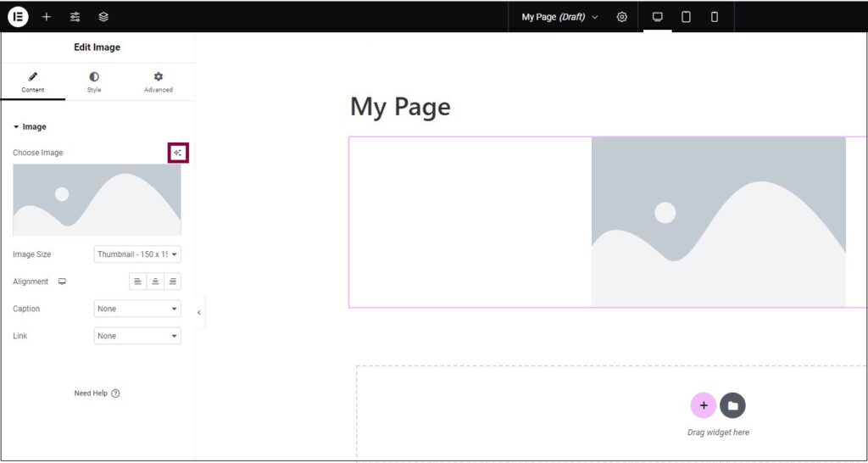Open the Structure layers icon
The width and height of the screenshot is (868, 463).
click(x=103, y=17)
